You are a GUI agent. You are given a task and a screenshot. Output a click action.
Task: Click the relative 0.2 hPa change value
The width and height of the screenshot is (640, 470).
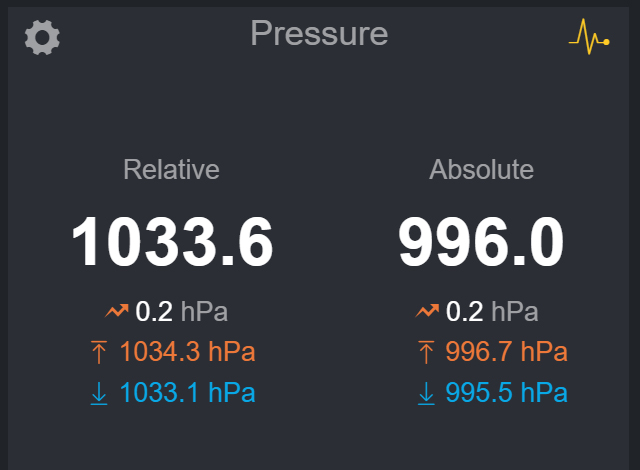pyautogui.click(x=154, y=312)
